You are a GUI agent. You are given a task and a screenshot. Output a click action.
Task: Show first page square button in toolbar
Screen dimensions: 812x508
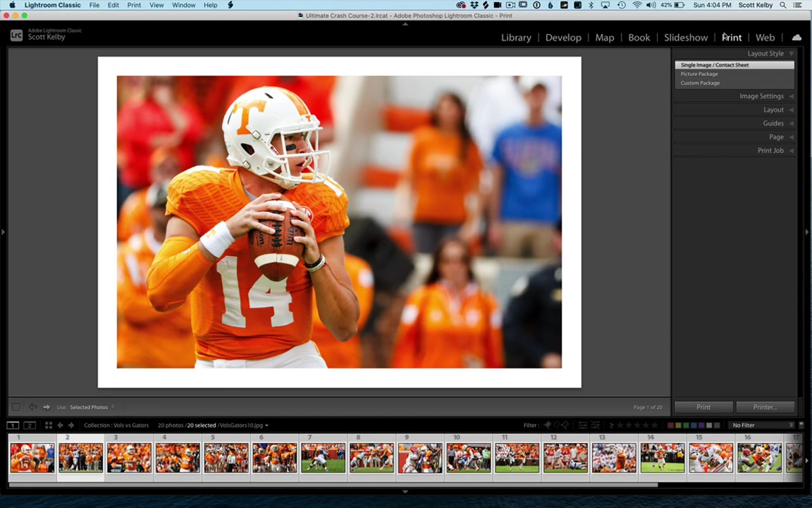point(16,407)
